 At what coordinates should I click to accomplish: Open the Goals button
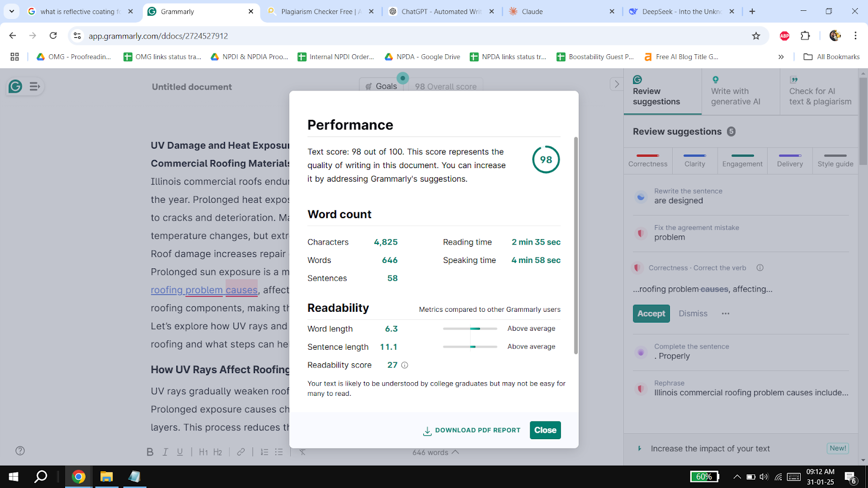click(x=381, y=86)
